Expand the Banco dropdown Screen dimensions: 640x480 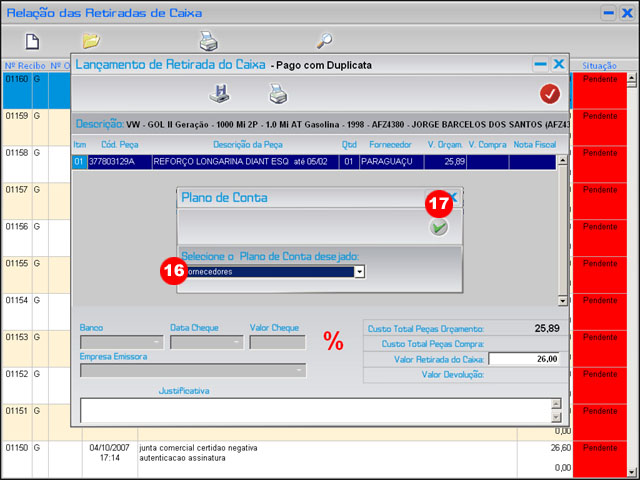coord(157,342)
